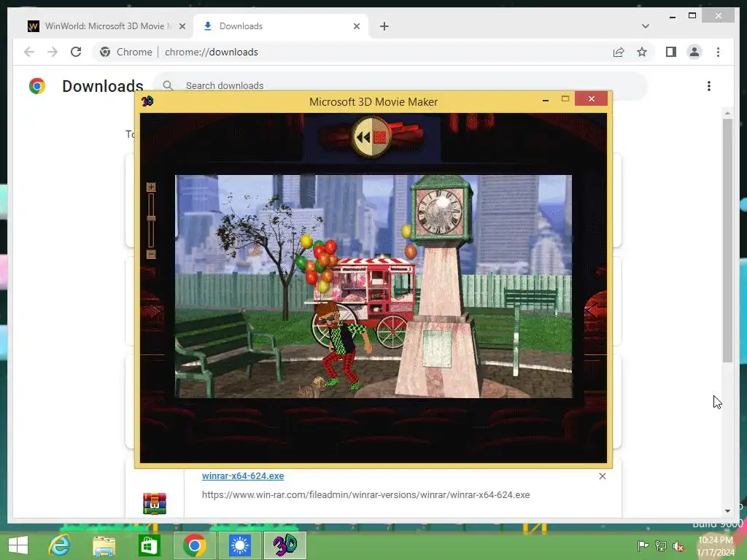Click the volume plus button in Movie Maker
The image size is (747, 560).
pos(151,187)
